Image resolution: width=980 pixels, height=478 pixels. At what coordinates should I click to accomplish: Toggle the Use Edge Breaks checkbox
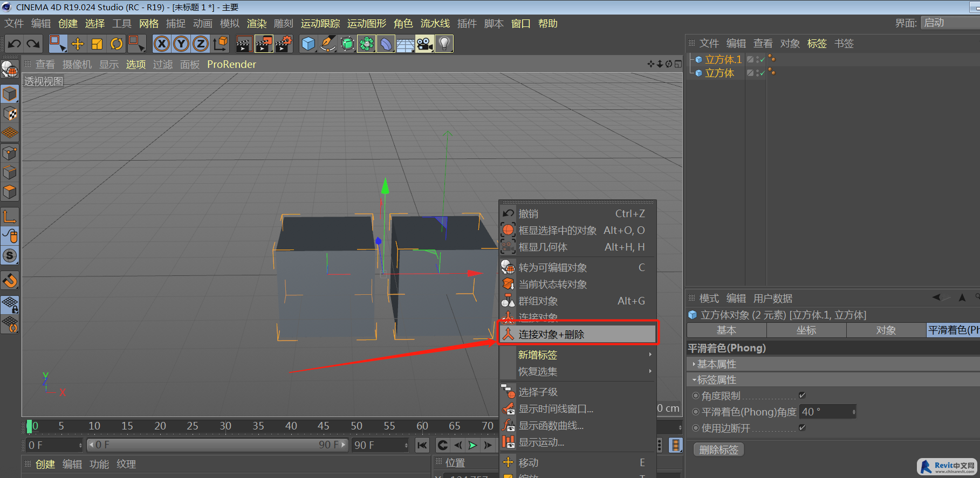[802, 427]
